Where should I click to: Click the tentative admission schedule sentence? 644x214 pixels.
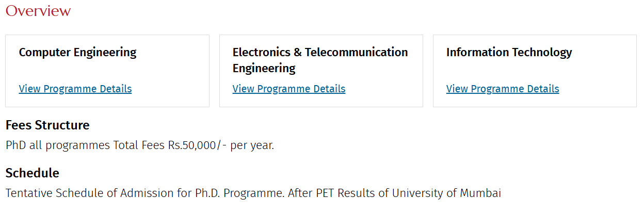pos(253,193)
